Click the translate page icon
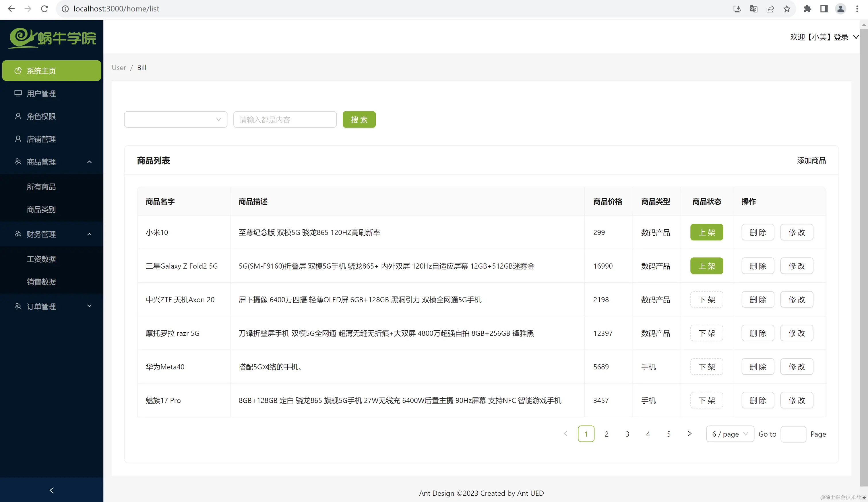This screenshot has width=868, height=502. (753, 9)
